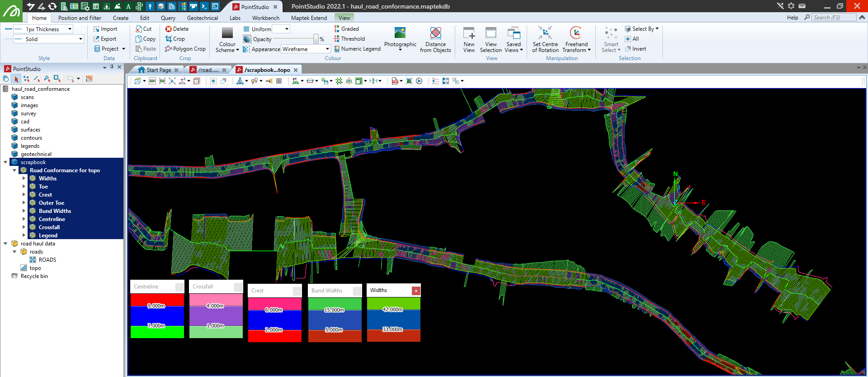Image resolution: width=868 pixels, height=377 pixels.
Task: Toggle Threshold colouring option
Action: point(349,39)
